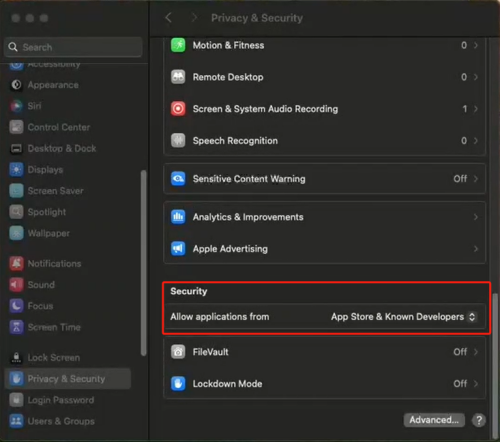
Task: Click the Analytics & Improvements chart icon
Action: click(178, 217)
